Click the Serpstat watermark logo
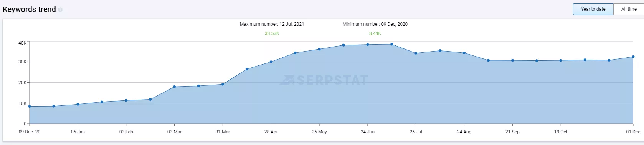644x145 pixels. 324,80
